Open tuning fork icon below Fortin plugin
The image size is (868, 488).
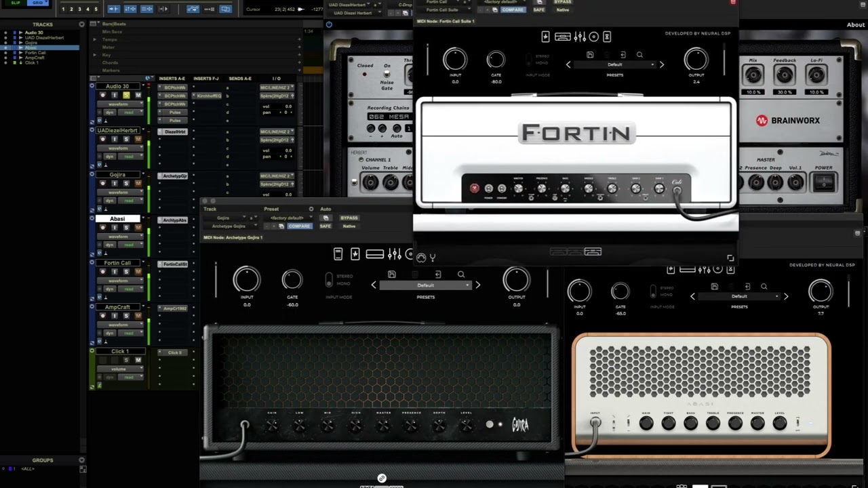click(x=433, y=258)
